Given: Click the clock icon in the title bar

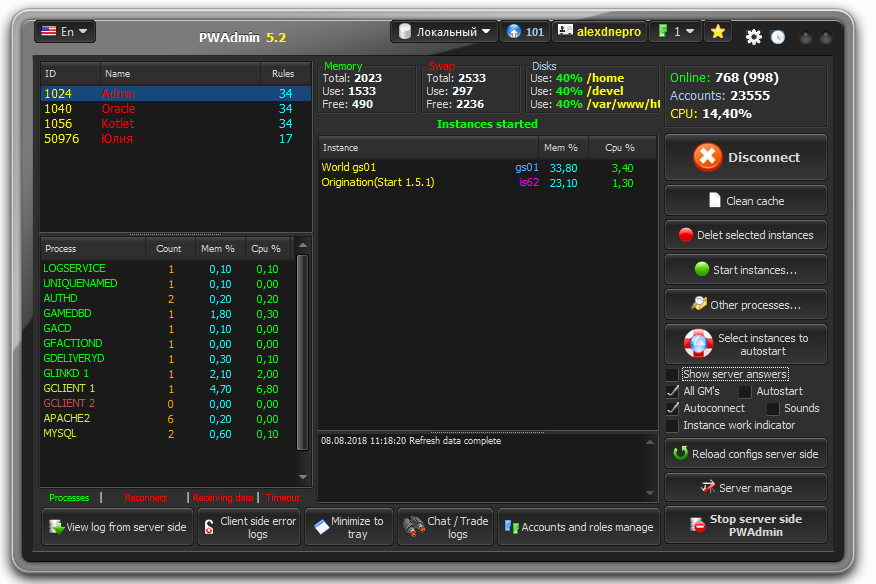Looking at the screenshot, I should pyautogui.click(x=778, y=37).
